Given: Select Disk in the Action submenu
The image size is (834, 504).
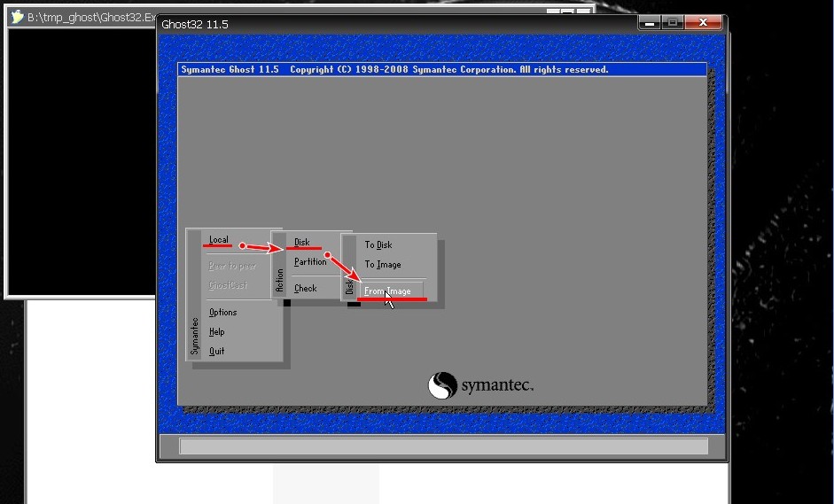Looking at the screenshot, I should (x=302, y=243).
